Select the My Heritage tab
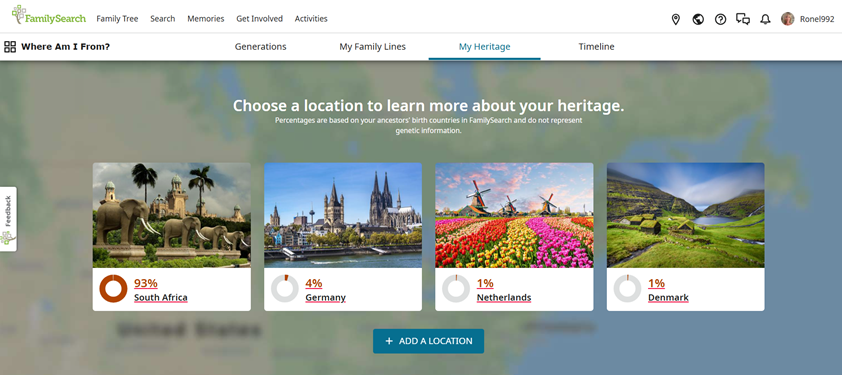The height and width of the screenshot is (375, 842). (x=484, y=47)
